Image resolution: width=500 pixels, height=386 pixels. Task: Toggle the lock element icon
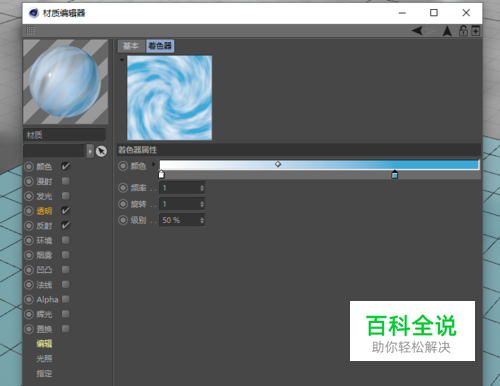click(x=463, y=31)
